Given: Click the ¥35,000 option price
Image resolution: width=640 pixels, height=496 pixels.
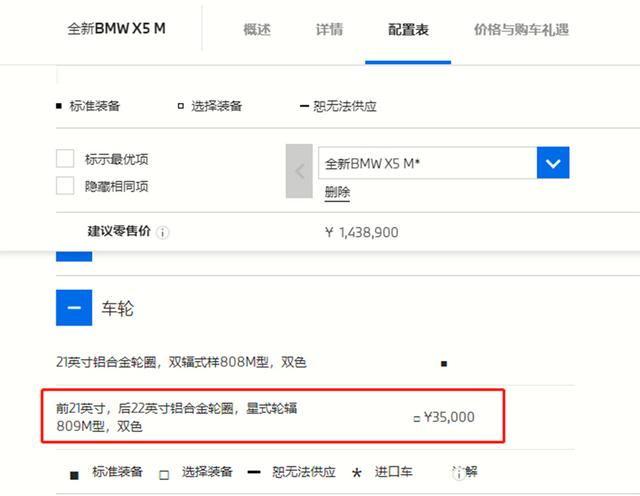Looking at the screenshot, I should coord(449,417).
